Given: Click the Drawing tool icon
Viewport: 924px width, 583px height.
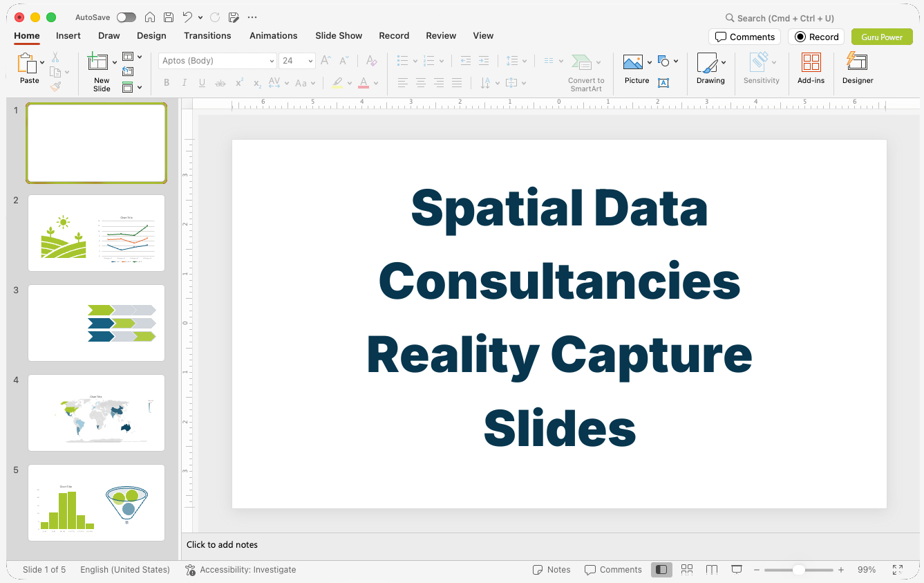Looking at the screenshot, I should pos(707,63).
